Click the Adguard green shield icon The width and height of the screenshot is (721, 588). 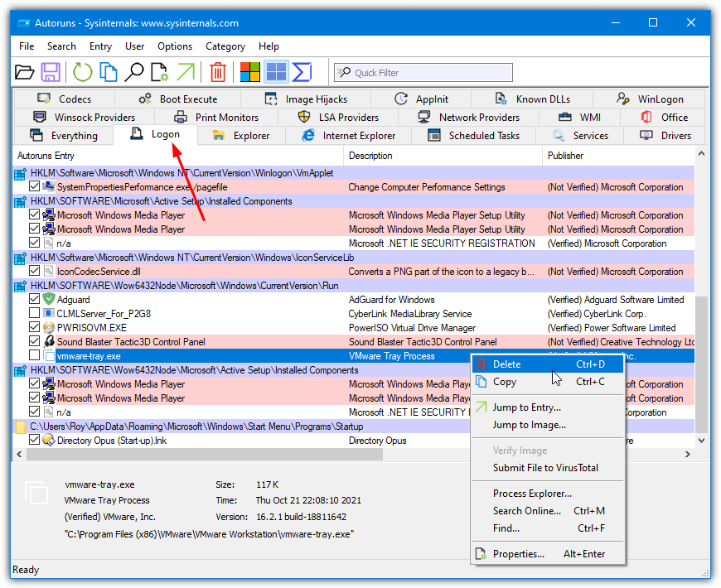click(x=49, y=299)
